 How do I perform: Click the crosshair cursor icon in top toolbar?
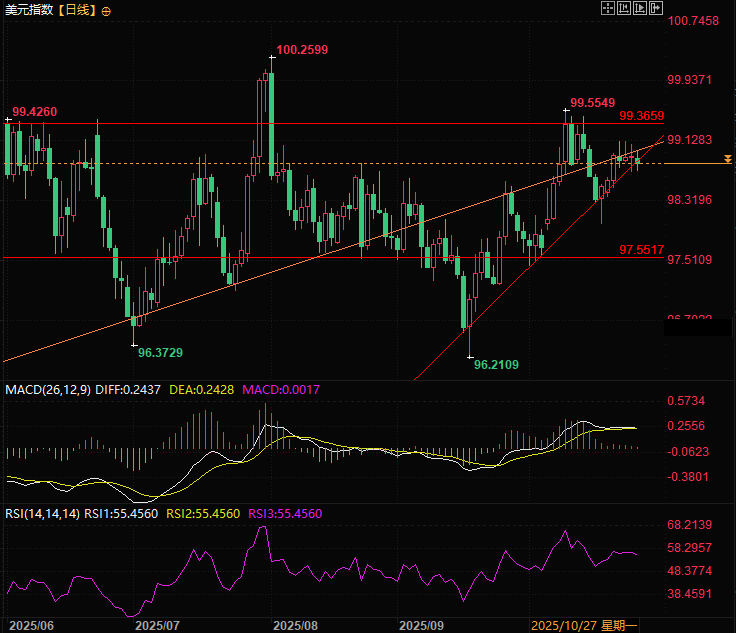[607, 8]
